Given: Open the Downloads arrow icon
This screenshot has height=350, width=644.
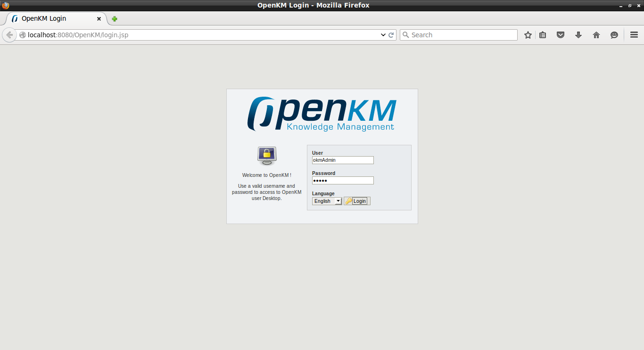Looking at the screenshot, I should pyautogui.click(x=578, y=35).
